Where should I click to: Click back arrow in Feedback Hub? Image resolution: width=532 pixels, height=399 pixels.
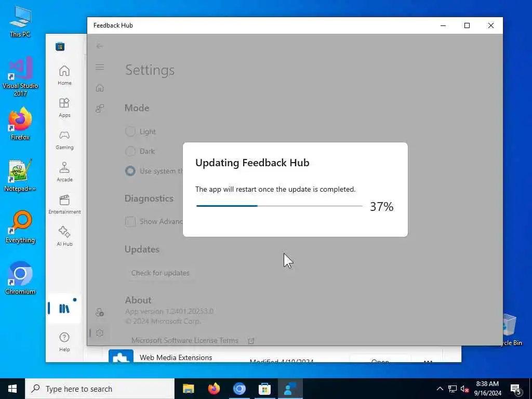[99, 46]
